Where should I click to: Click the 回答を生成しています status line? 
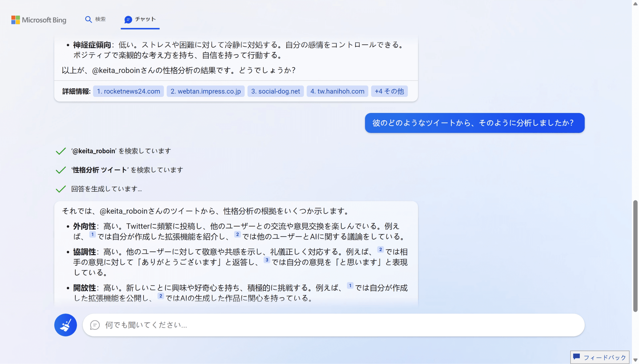(x=106, y=189)
